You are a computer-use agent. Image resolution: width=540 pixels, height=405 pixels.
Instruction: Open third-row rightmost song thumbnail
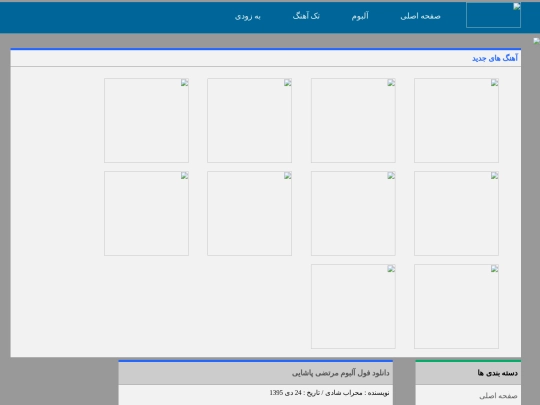(456, 307)
